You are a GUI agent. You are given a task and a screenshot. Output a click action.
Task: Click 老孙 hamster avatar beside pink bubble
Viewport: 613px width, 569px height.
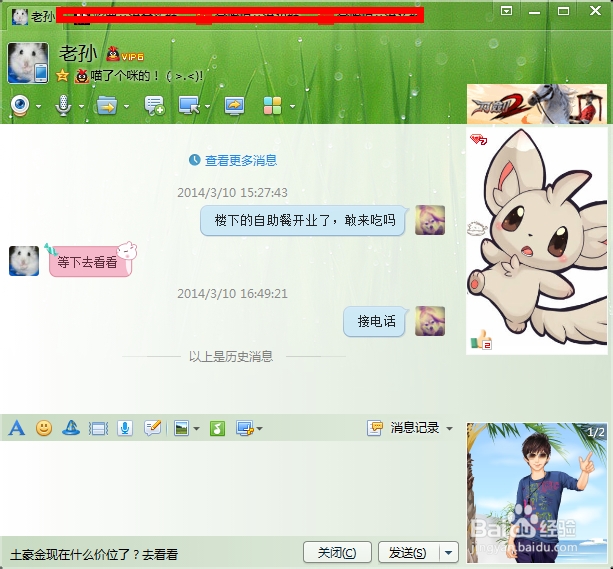(x=24, y=261)
